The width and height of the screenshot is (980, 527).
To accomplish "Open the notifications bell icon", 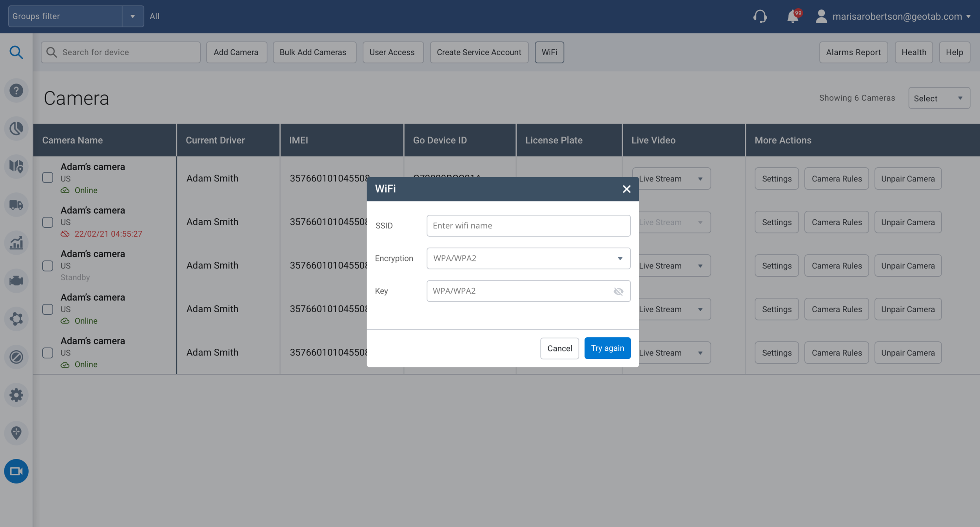I will click(793, 16).
